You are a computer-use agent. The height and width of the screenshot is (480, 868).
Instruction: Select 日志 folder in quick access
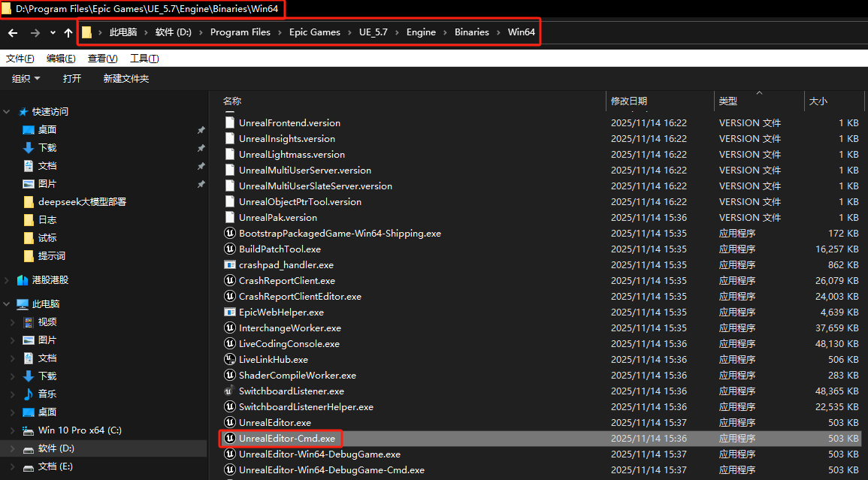click(47, 220)
